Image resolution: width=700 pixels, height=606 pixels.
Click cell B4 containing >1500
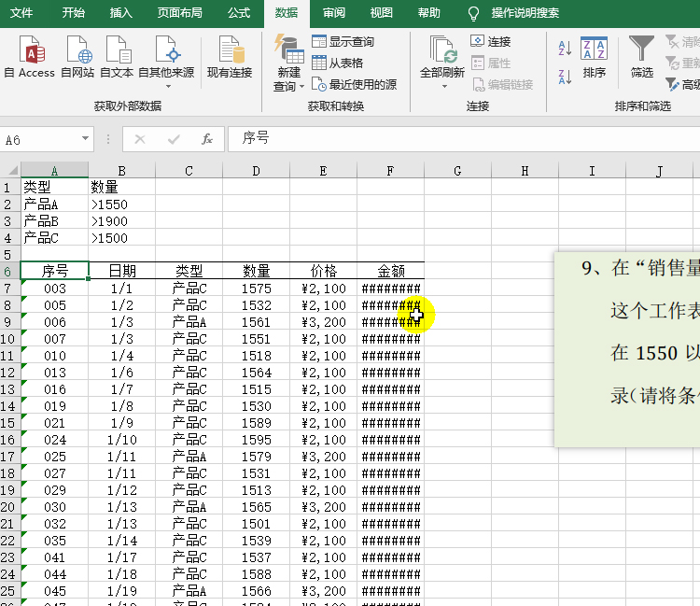point(121,238)
